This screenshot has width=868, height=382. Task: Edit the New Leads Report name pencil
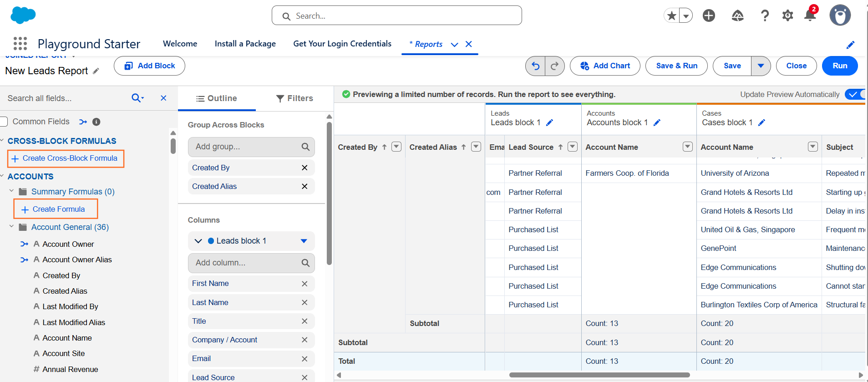(96, 71)
